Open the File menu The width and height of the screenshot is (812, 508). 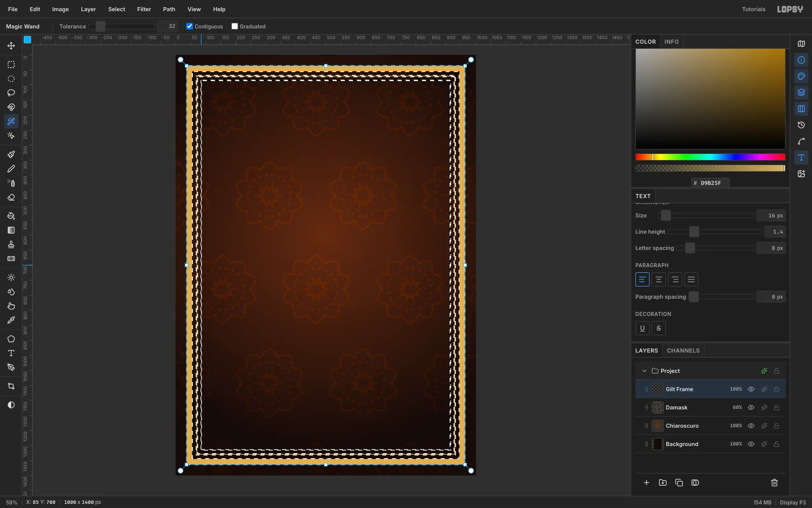coord(13,9)
